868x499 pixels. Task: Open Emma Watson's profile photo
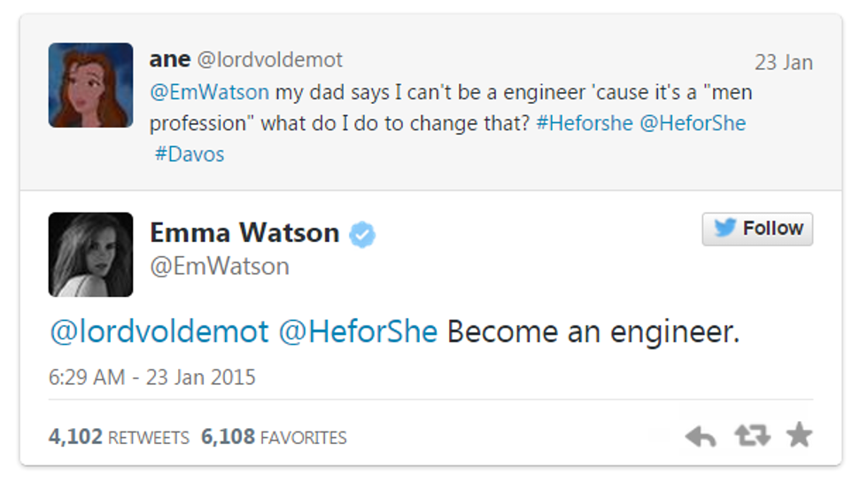(x=90, y=254)
